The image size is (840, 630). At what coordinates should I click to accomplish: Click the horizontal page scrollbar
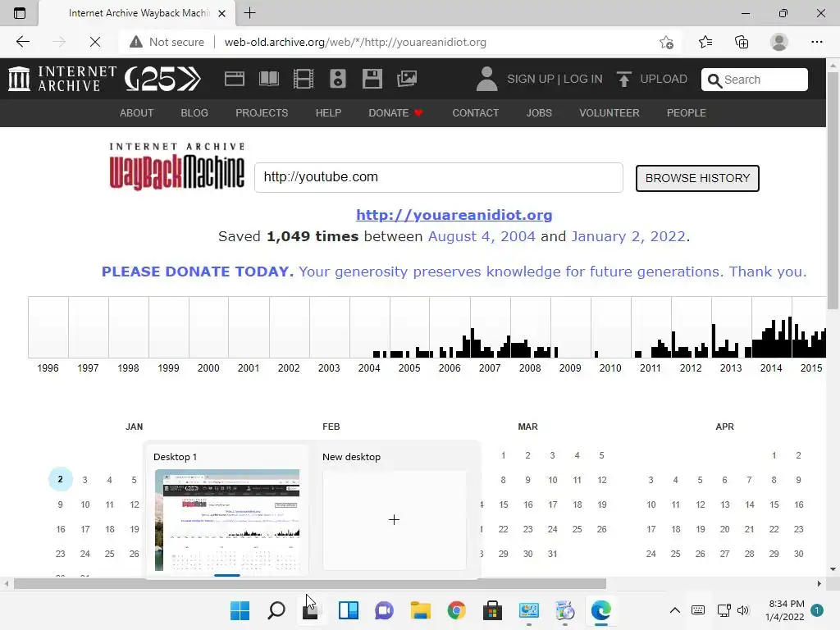pyautogui.click(x=309, y=583)
